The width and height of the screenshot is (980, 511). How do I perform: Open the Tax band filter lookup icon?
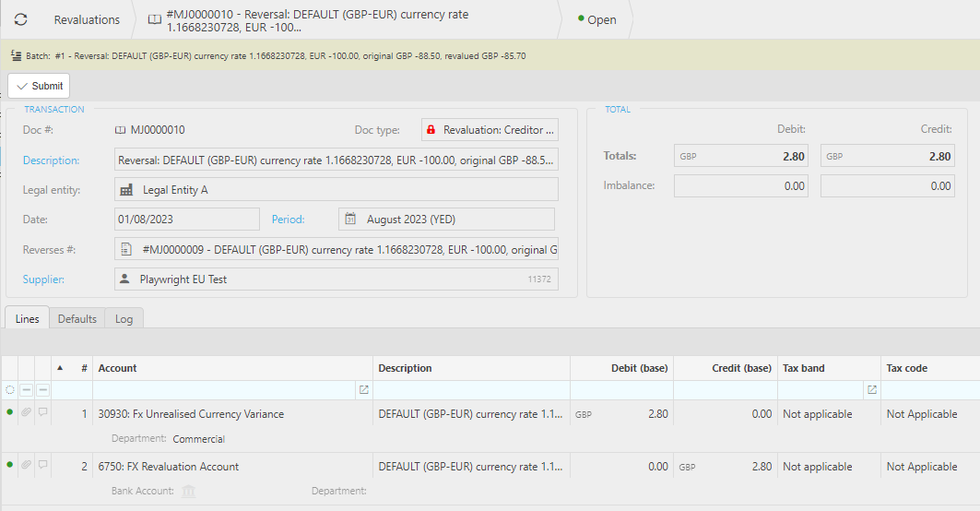pyautogui.click(x=872, y=389)
